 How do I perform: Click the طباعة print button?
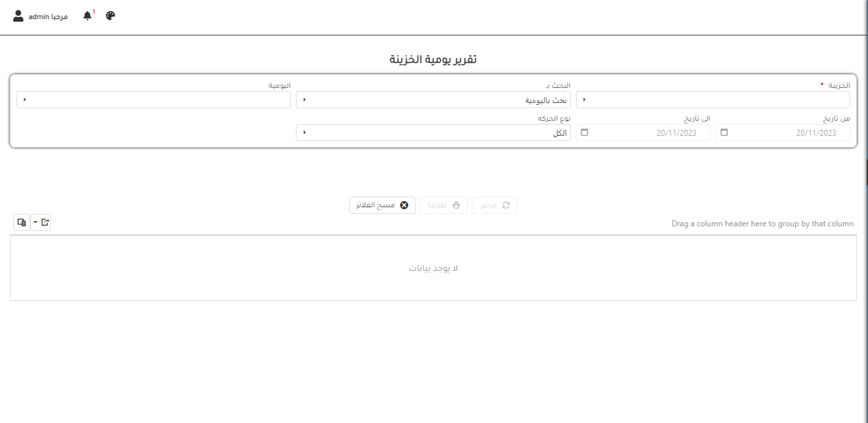(x=444, y=205)
